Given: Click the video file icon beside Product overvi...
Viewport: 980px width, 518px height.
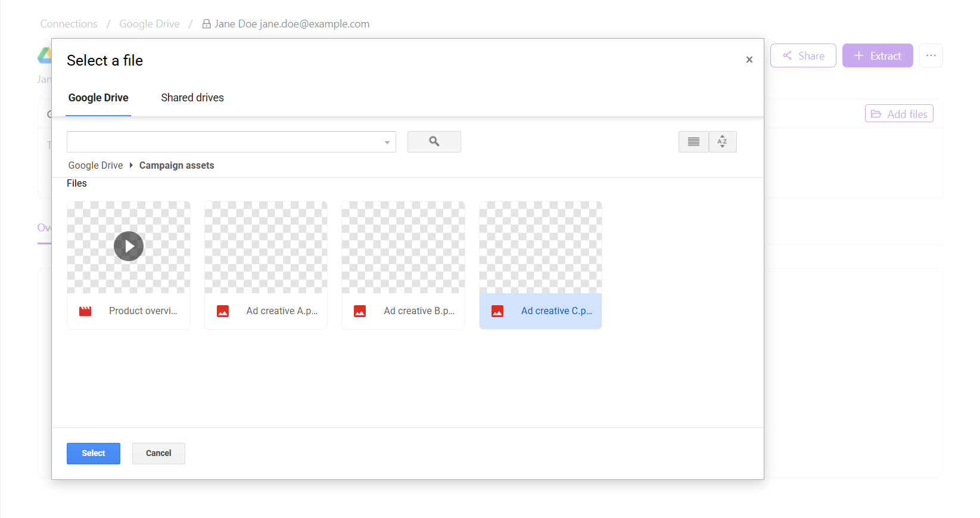Looking at the screenshot, I should [85, 311].
